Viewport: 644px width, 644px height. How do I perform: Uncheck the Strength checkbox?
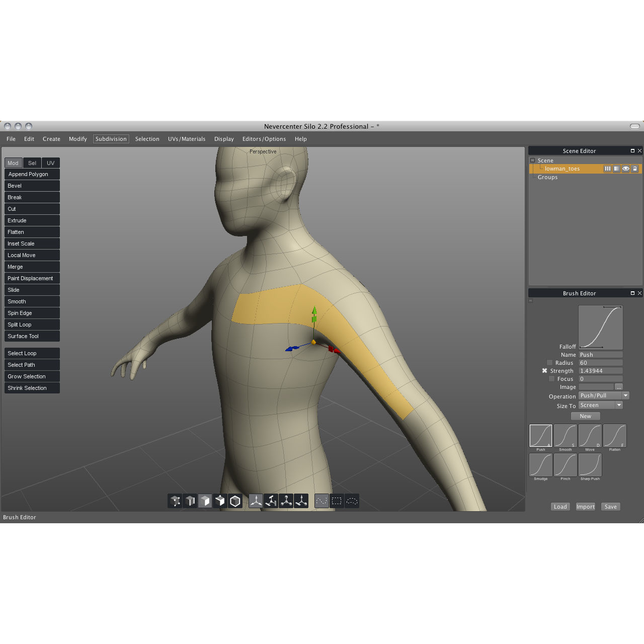[x=544, y=371]
